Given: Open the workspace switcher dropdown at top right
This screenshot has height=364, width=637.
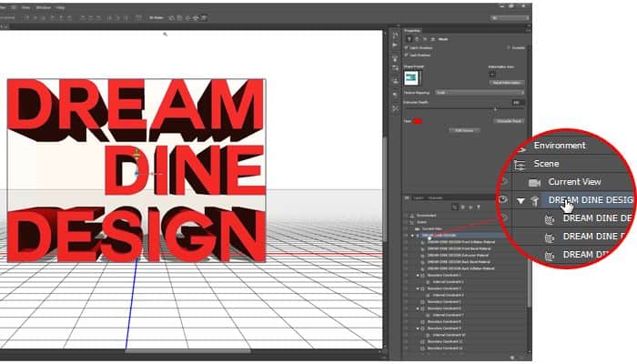Looking at the screenshot, I should [510, 18].
